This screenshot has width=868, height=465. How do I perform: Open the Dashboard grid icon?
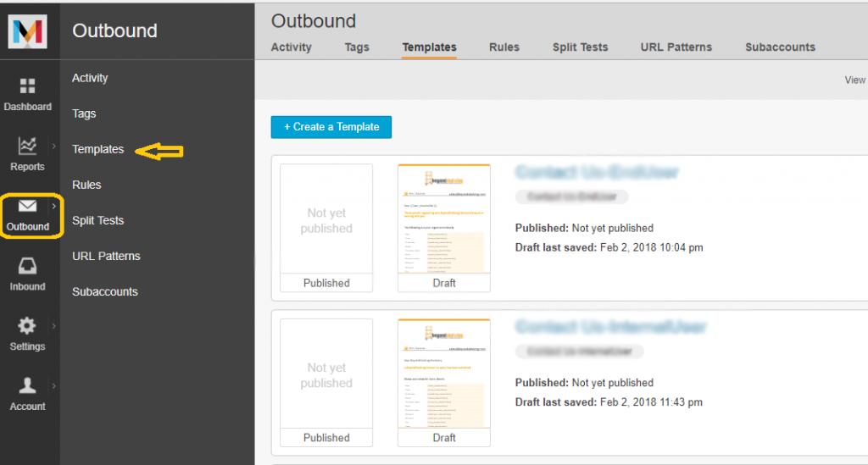pos(28,86)
